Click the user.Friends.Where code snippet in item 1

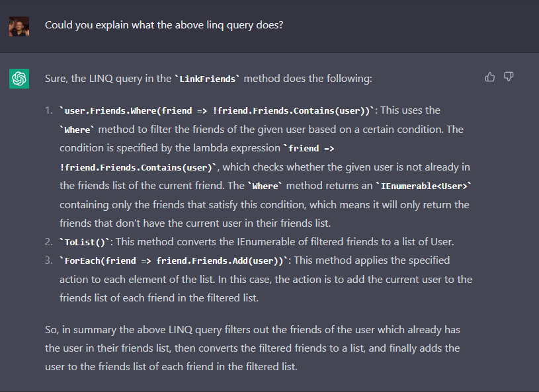pyautogui.click(x=217, y=110)
